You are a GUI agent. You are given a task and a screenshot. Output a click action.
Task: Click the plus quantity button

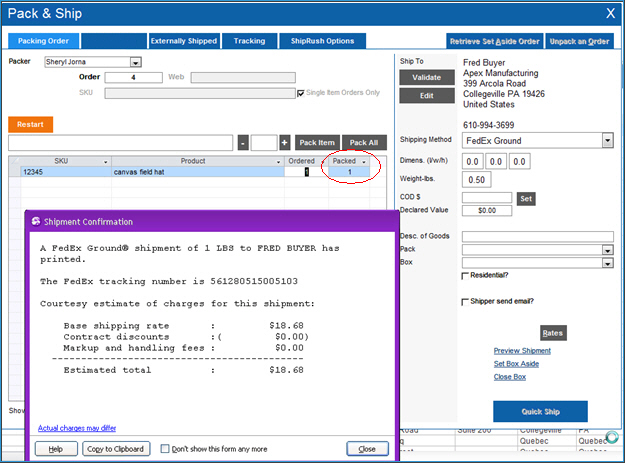[285, 143]
